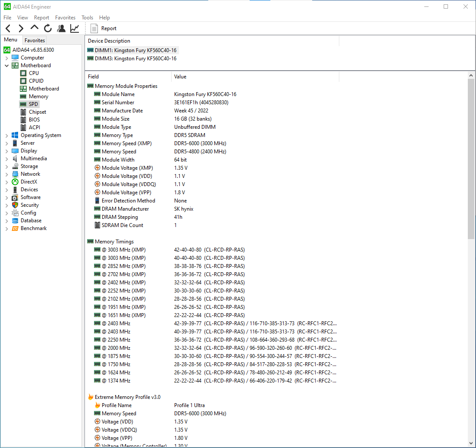Image resolution: width=476 pixels, height=448 pixels.
Task: Click the AIDA64 v6.85.6300 root icon
Action: coord(7,50)
